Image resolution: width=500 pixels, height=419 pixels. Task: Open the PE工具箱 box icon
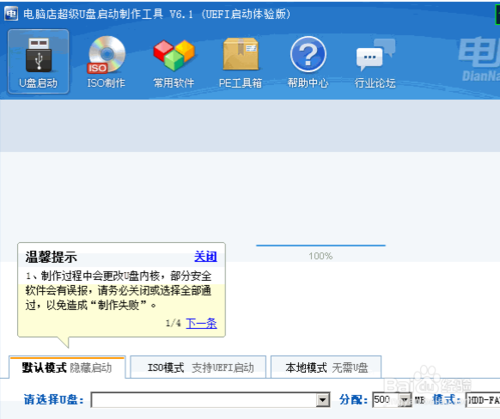[240, 63]
